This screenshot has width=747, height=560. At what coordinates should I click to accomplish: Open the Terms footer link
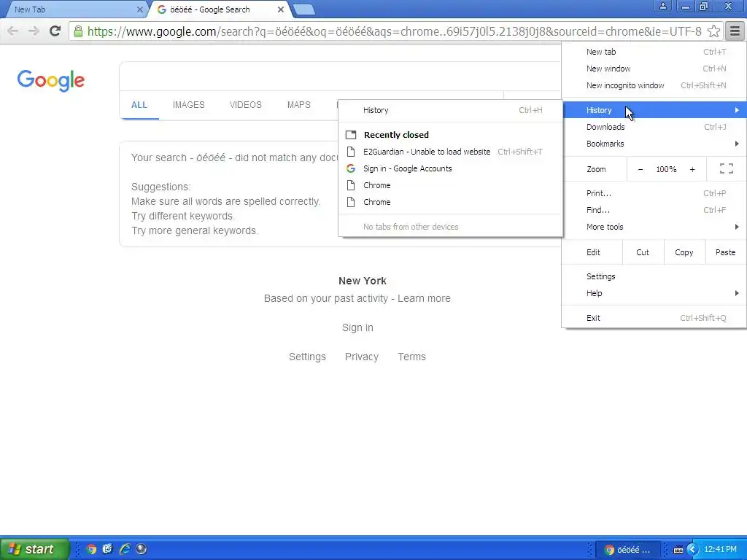[411, 357]
